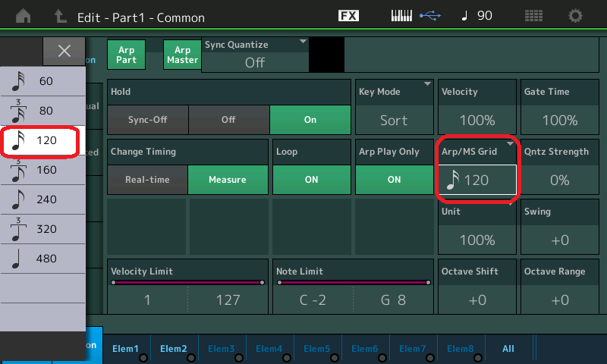Toggle the Loop ON switch

pyautogui.click(x=311, y=180)
